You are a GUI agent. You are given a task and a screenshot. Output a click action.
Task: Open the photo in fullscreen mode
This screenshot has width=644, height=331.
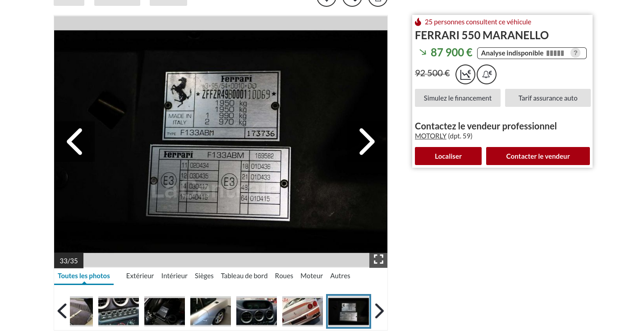tap(378, 259)
